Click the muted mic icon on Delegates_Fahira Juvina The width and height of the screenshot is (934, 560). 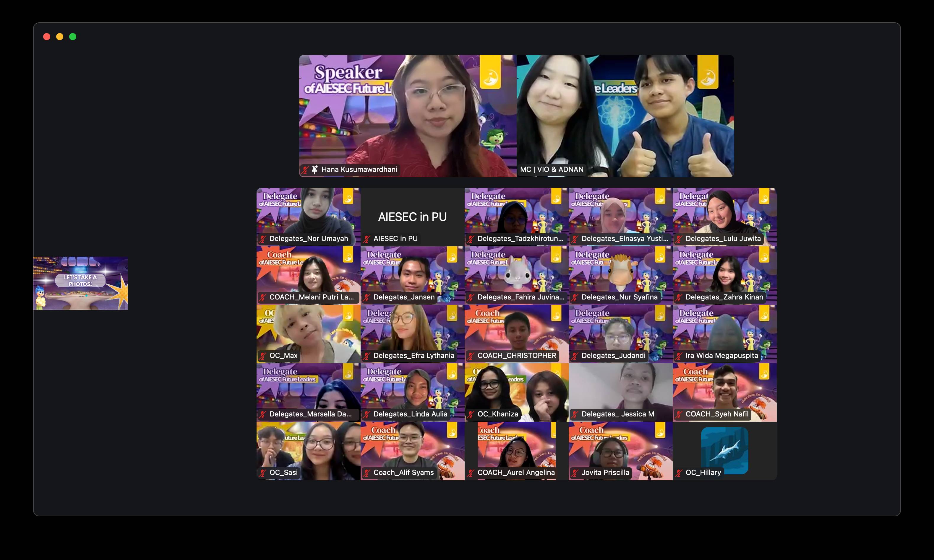471,297
